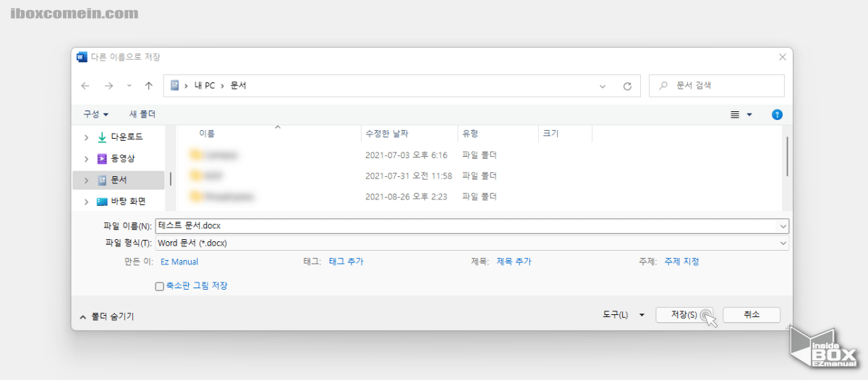Expand 다운로드 tree node
This screenshot has height=380, width=868.
[86, 137]
